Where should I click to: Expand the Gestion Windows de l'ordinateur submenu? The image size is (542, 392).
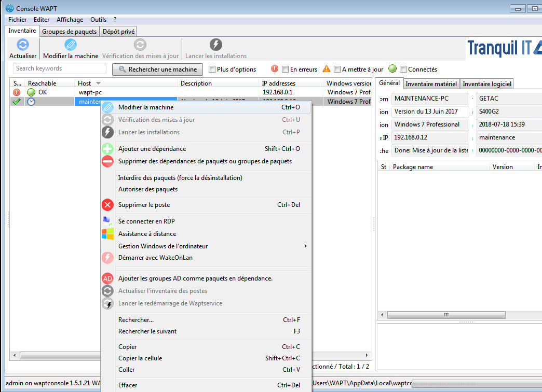(212, 246)
